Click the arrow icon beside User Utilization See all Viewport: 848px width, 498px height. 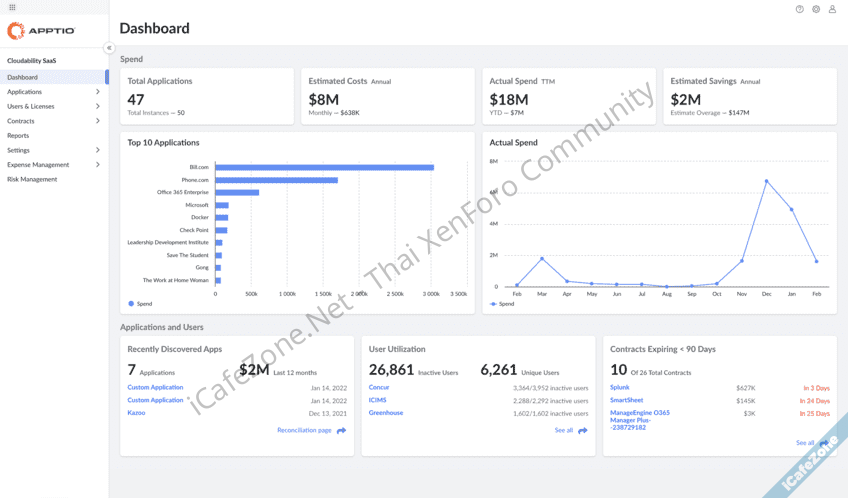coord(583,431)
